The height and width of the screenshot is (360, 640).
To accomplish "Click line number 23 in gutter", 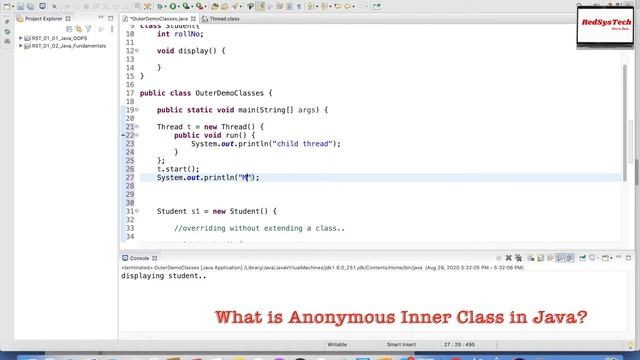I will tap(130, 144).
